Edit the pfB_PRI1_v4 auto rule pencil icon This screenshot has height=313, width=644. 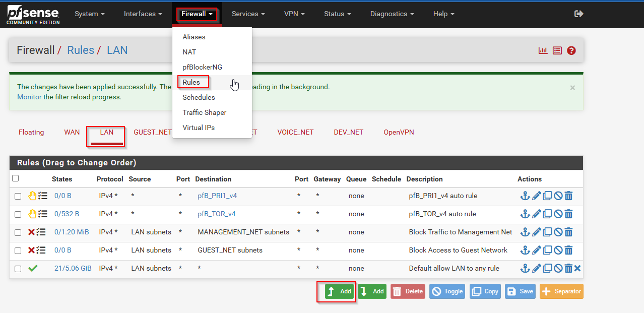coord(536,196)
